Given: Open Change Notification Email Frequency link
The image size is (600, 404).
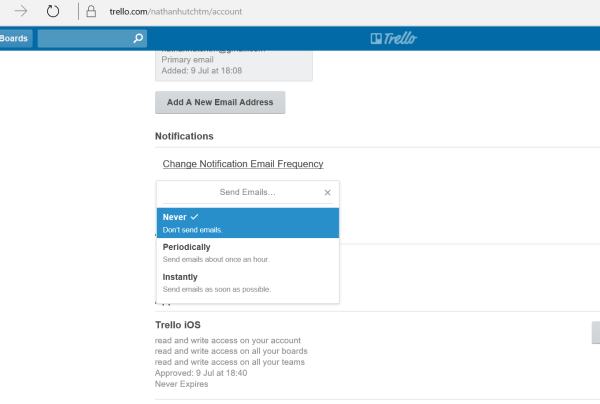Looking at the screenshot, I should (242, 164).
